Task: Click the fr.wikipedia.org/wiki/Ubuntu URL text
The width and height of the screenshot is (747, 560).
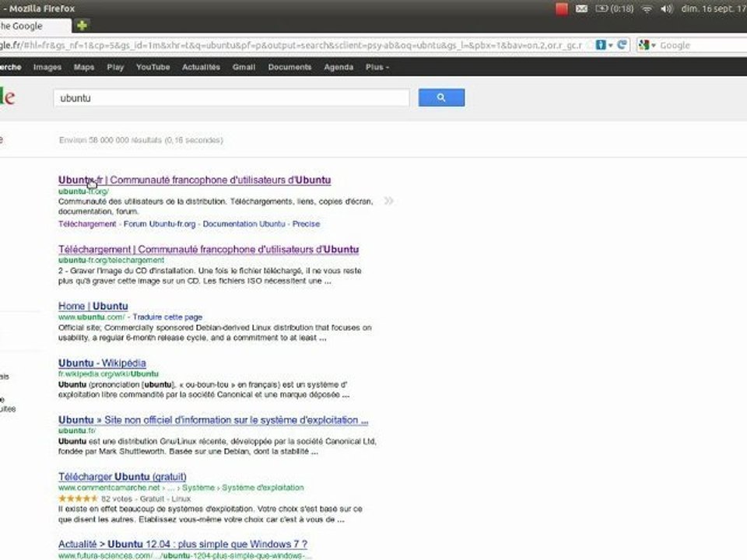Action: 108,374
